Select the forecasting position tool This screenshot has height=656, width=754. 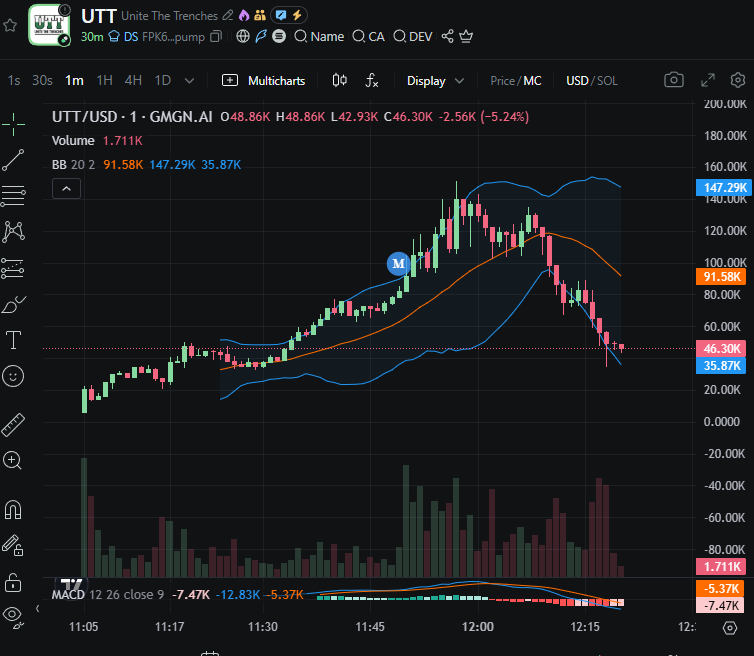click(x=13, y=268)
